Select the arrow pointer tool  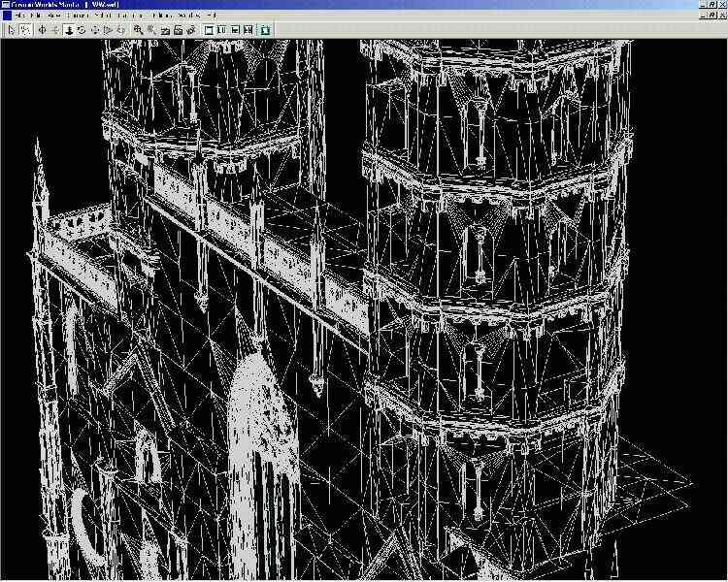point(11,30)
